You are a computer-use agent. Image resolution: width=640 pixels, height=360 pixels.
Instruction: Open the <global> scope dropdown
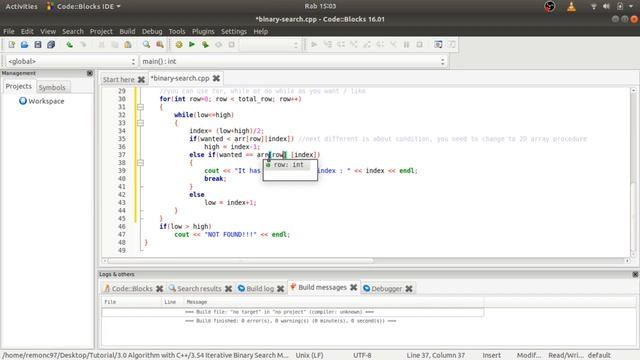pyautogui.click(x=71, y=61)
